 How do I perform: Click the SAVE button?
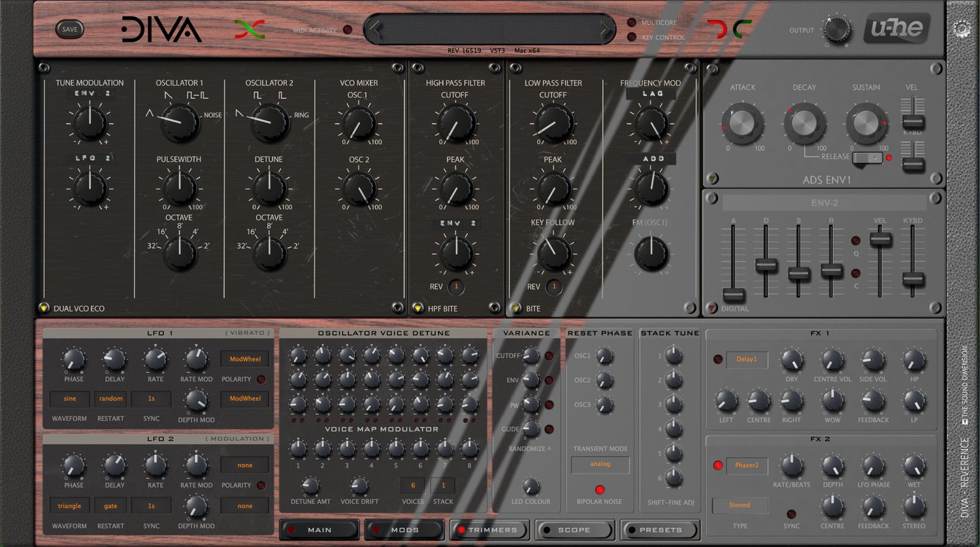click(x=70, y=29)
